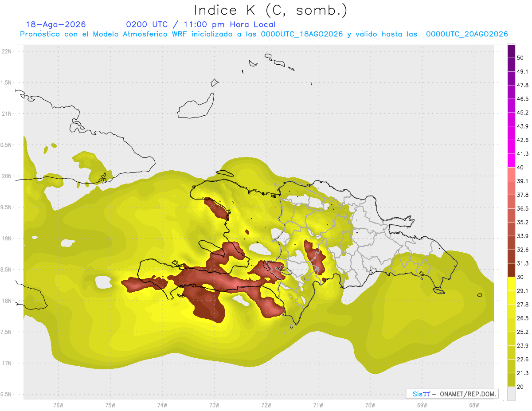Click the 68W longitude label
This screenshot has width=532, height=411.
[473, 405]
